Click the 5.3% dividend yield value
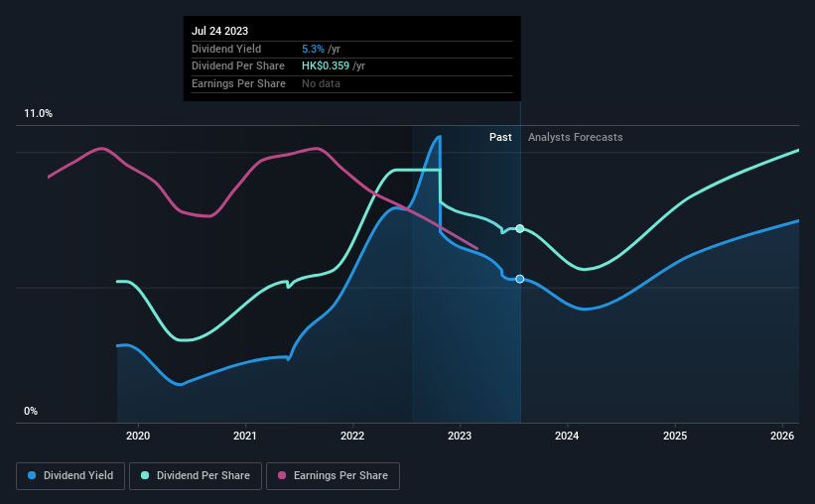The width and height of the screenshot is (815, 504). pos(313,49)
